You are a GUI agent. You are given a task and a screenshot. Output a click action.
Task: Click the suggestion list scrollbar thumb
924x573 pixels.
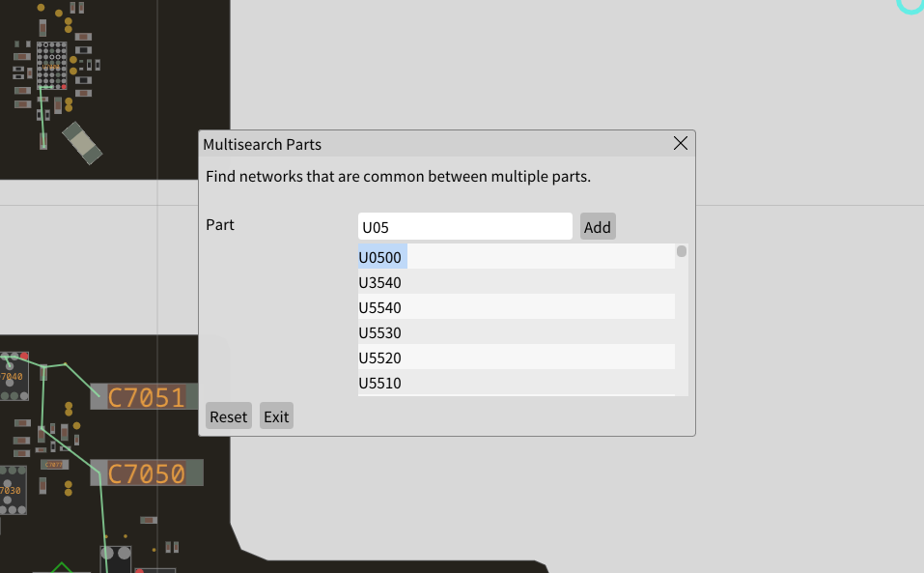[x=682, y=251]
